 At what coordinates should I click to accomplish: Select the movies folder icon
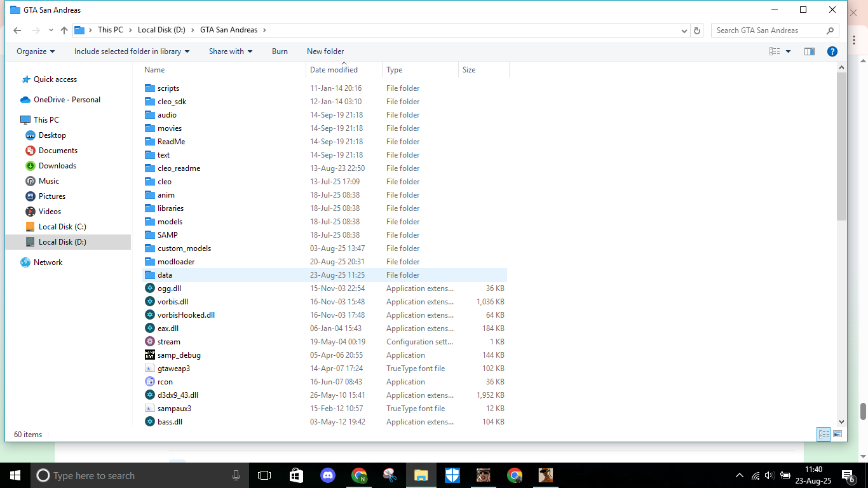[150, 128]
